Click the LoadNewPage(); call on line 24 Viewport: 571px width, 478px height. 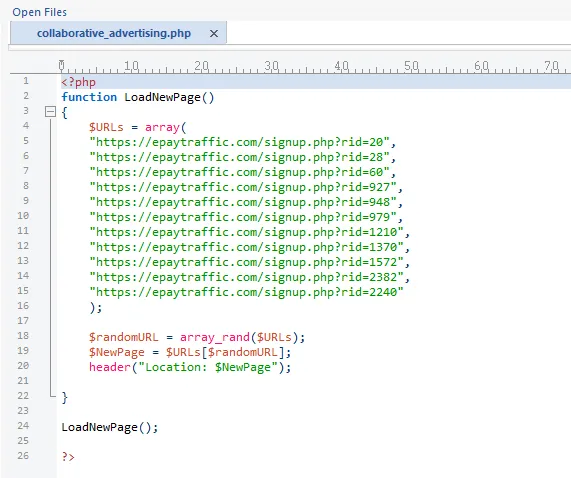point(110,427)
